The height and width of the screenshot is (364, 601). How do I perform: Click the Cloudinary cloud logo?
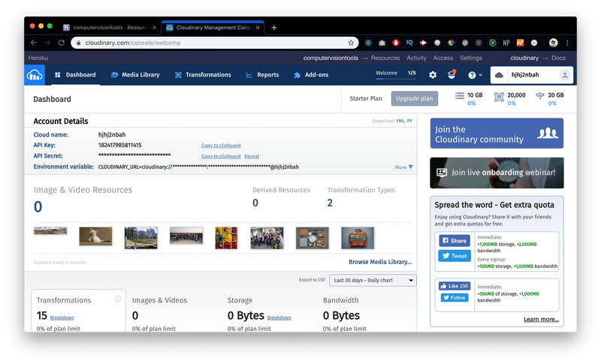[x=35, y=75]
